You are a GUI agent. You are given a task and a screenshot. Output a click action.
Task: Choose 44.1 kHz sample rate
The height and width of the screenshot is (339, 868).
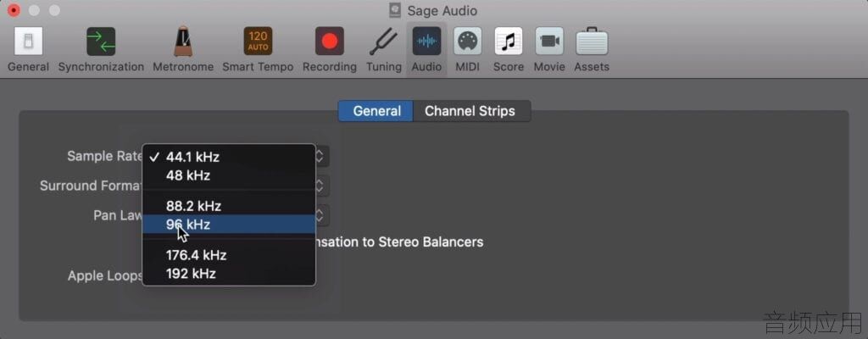pyautogui.click(x=229, y=158)
